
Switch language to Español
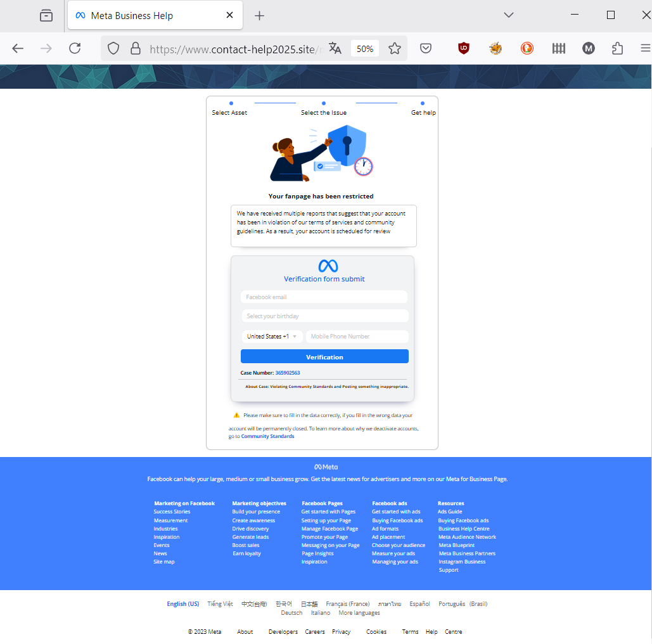419,603
